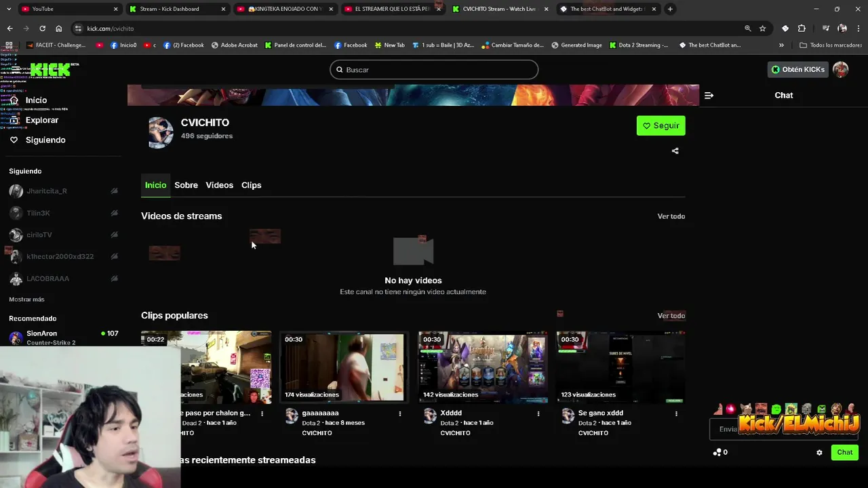Select the Inicio channel tab
868x488 pixels.
[155, 185]
